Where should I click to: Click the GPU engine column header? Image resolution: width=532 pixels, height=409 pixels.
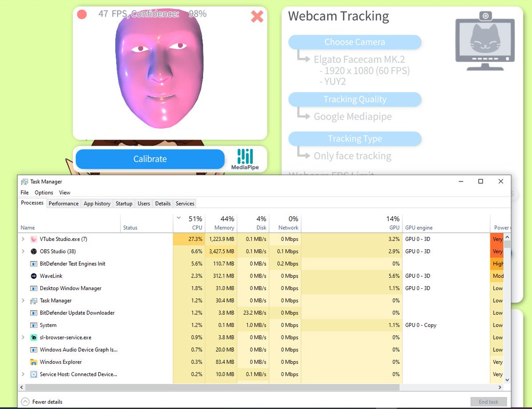[446, 223]
